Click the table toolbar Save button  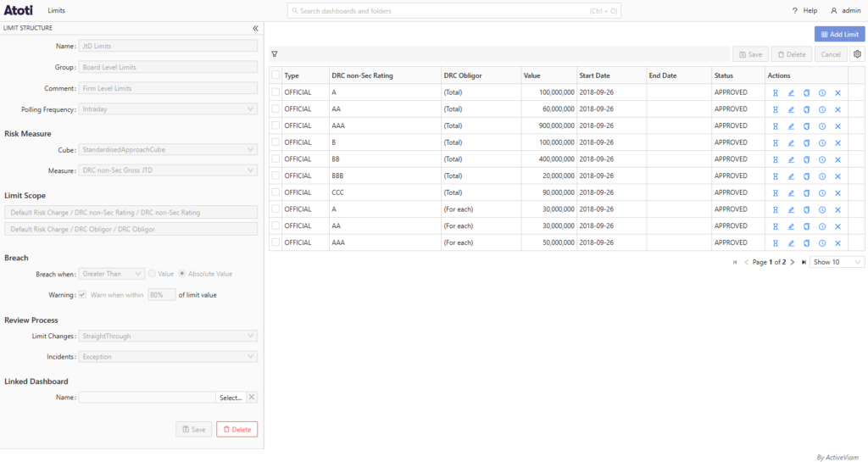tap(751, 54)
